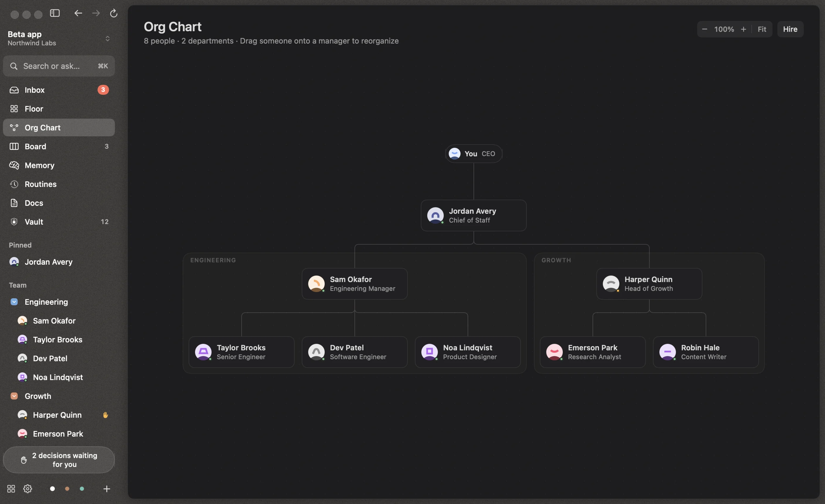Click the ENGINEERING department label
This screenshot has height=504, width=825.
click(213, 260)
